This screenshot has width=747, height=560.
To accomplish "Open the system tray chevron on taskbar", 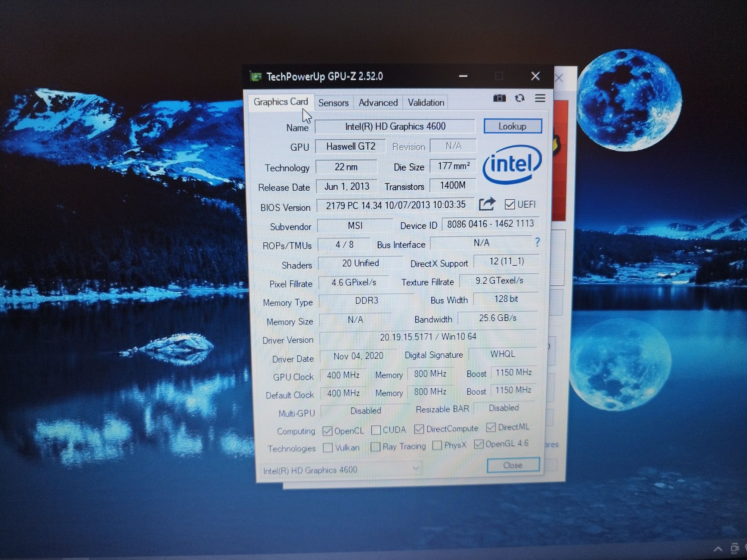I will click(718, 549).
